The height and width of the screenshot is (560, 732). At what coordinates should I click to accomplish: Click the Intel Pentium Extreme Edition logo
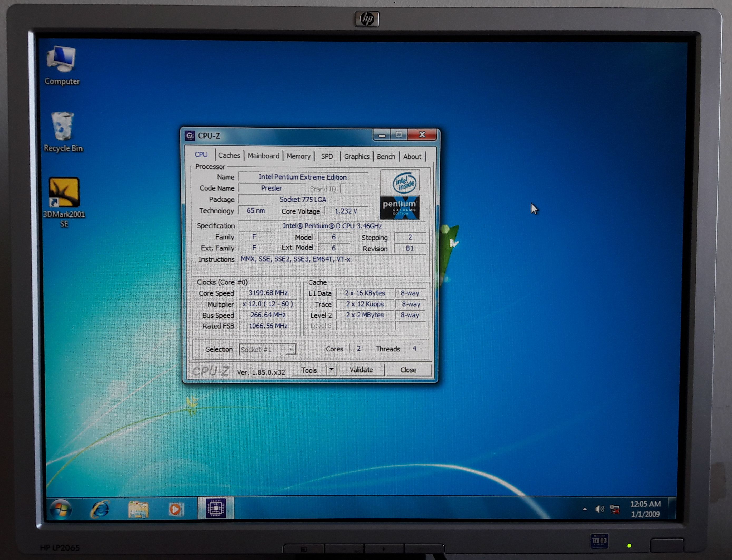tap(400, 195)
